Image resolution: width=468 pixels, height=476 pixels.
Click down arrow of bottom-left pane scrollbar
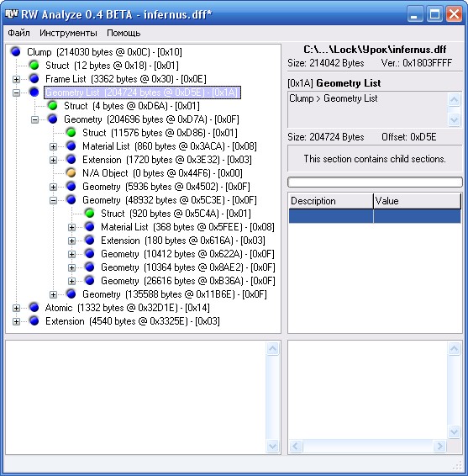(x=272, y=446)
